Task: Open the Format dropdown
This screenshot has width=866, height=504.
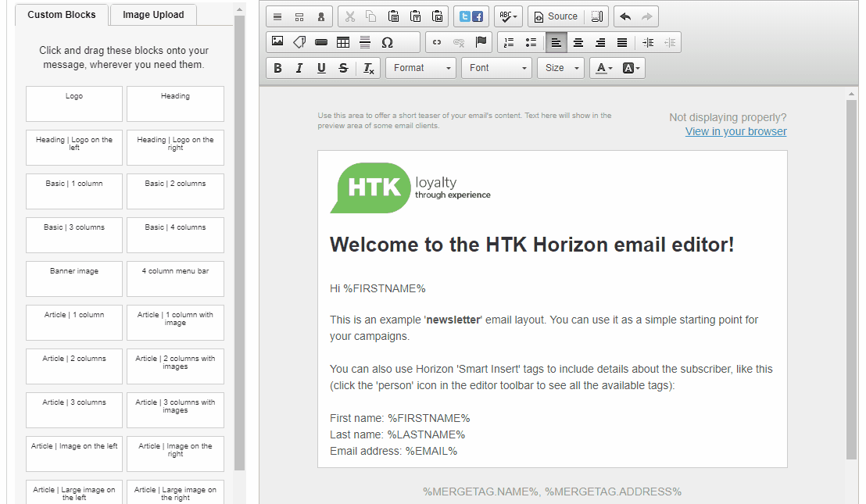Action: coord(422,68)
